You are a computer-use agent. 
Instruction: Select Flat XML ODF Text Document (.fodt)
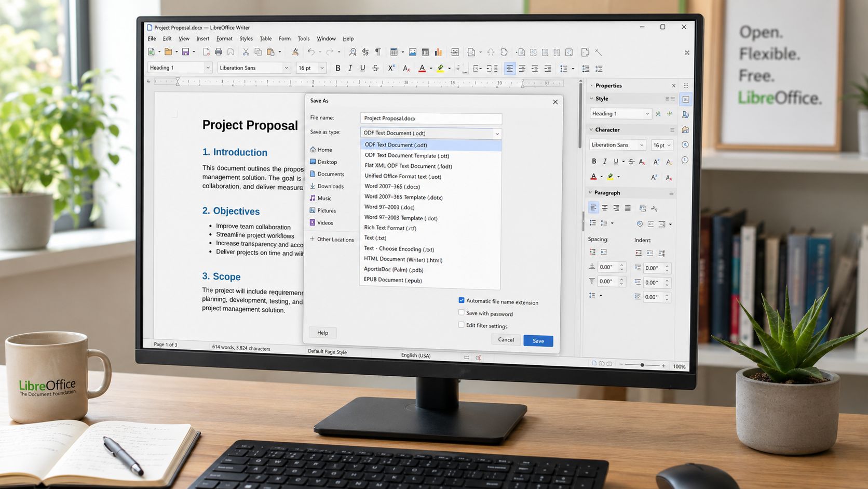click(430, 166)
